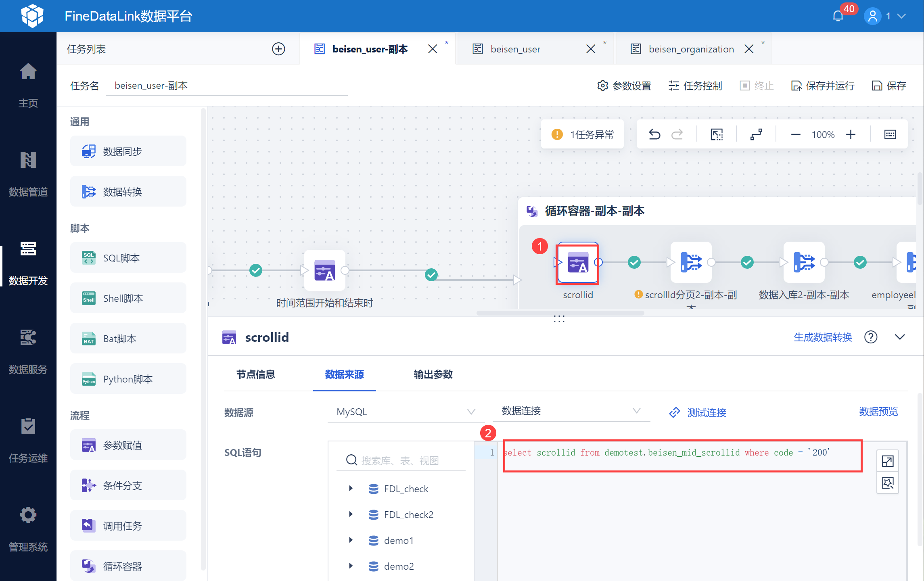Screen dimensions: 924x581
Task: Switch to the beisen_organization tab
Action: click(690, 49)
